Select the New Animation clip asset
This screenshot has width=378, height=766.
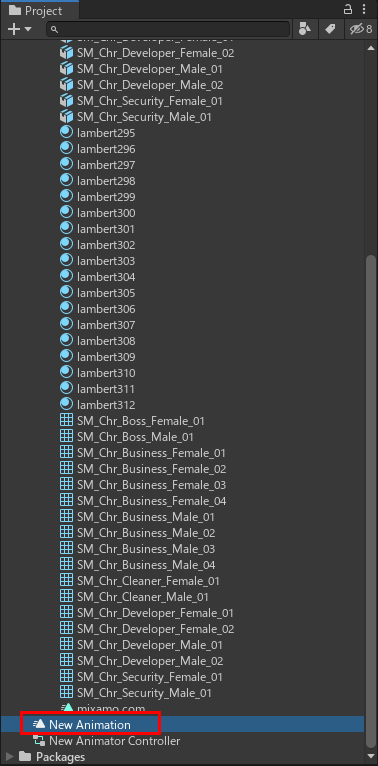pyautogui.click(x=183, y=724)
